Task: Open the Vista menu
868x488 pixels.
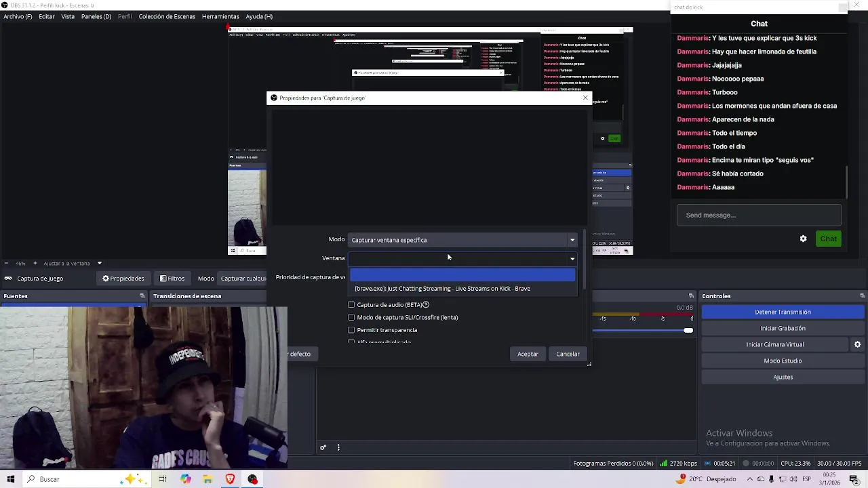Action: click(68, 16)
